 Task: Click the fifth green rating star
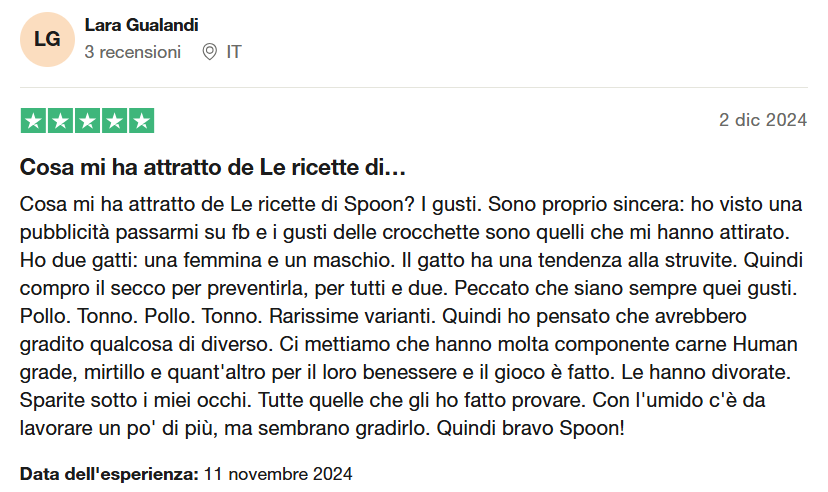tap(142, 121)
